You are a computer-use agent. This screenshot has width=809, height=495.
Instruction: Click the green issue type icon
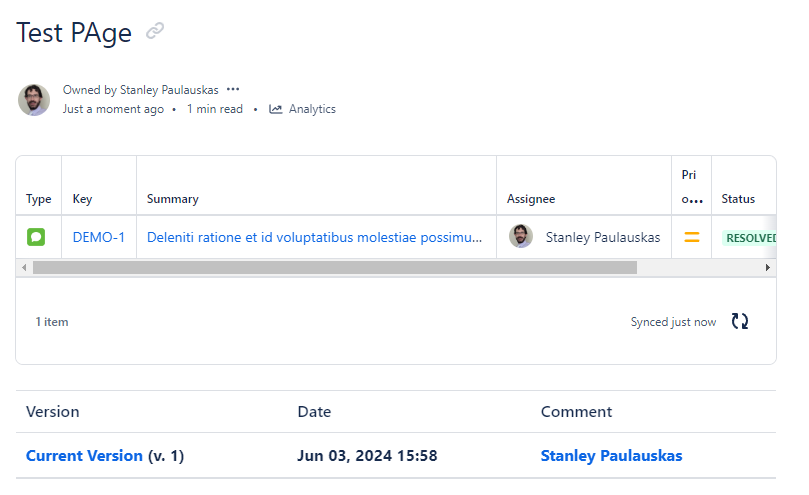(x=36, y=237)
